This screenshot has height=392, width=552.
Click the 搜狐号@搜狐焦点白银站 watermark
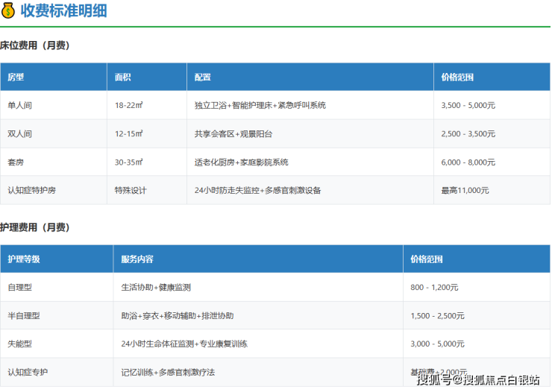(478, 381)
